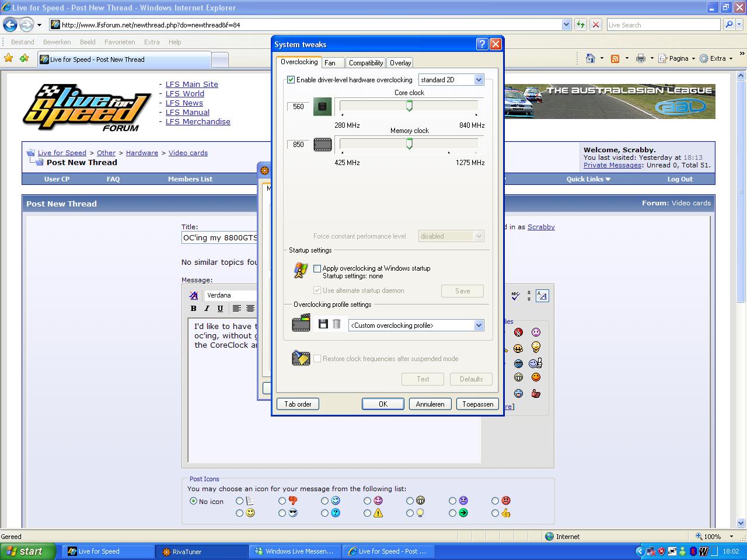This screenshot has height=560, width=747.
Task: Click the Core clock value field showing 560
Action: [298, 107]
